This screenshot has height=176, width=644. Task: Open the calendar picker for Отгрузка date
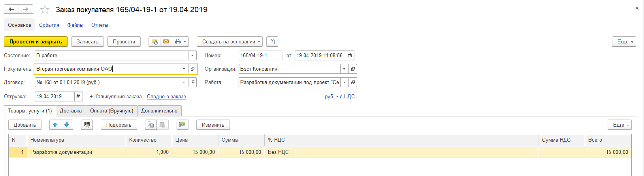[79, 96]
